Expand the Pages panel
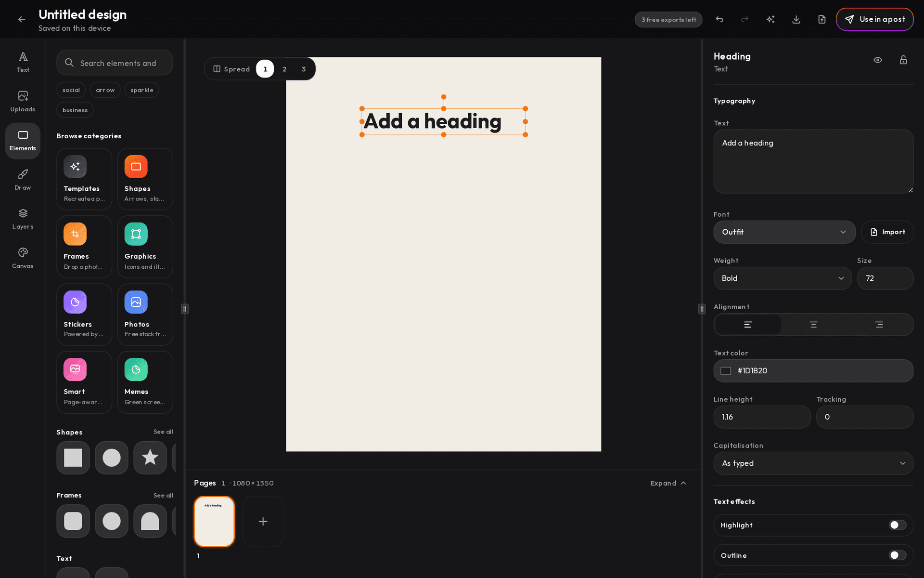Viewport: 924px width, 578px height. coord(668,483)
